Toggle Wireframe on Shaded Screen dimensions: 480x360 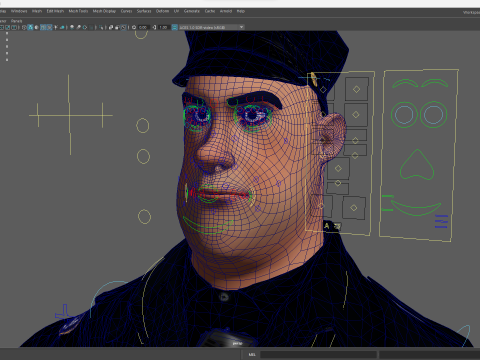(43, 27)
